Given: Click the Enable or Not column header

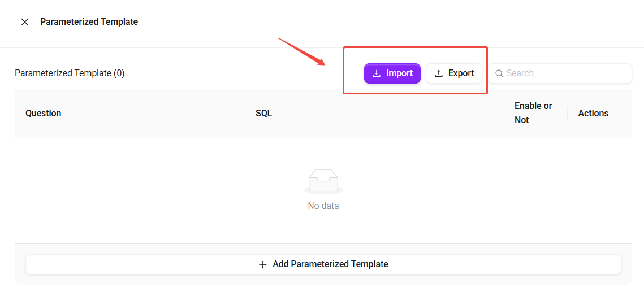Looking at the screenshot, I should coord(533,113).
